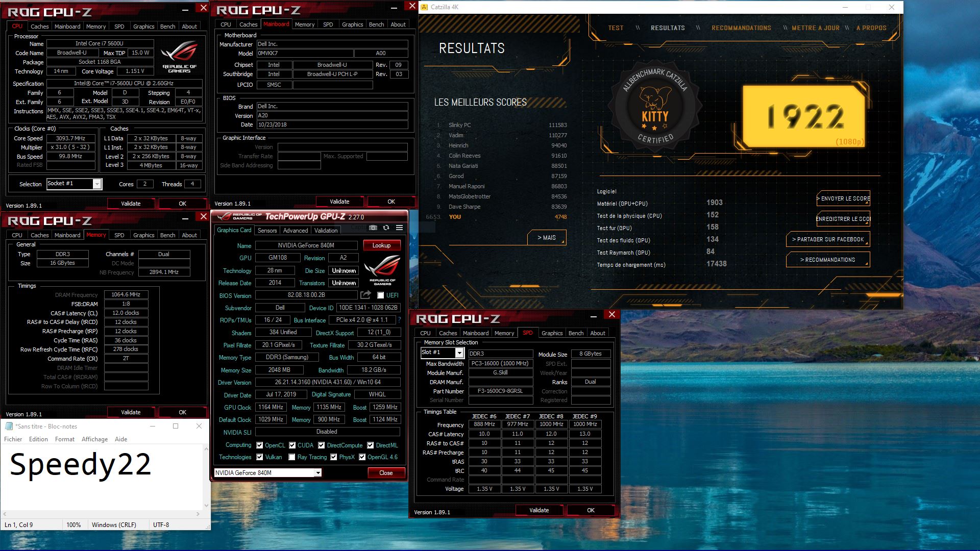Screen dimensions: 980x551
Task: Click PARTAGER SUR FACEBOOK button
Action: tap(828, 239)
